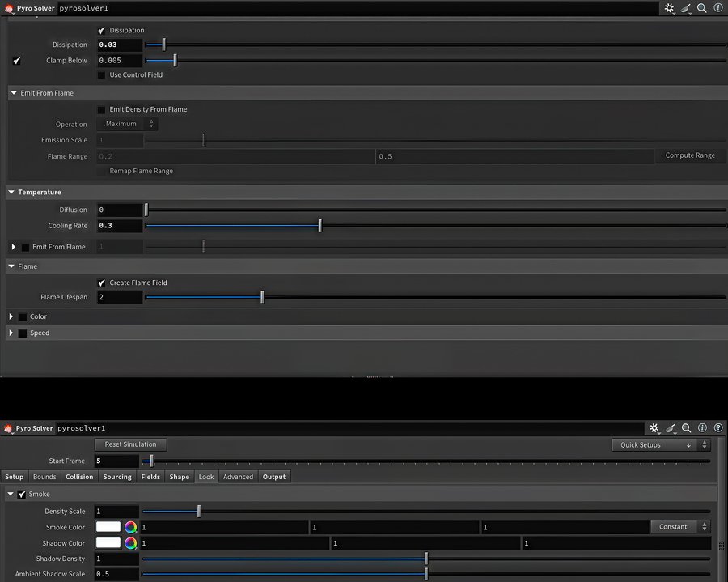Click Pyro Solver flame icon in upper panel

tap(8, 8)
